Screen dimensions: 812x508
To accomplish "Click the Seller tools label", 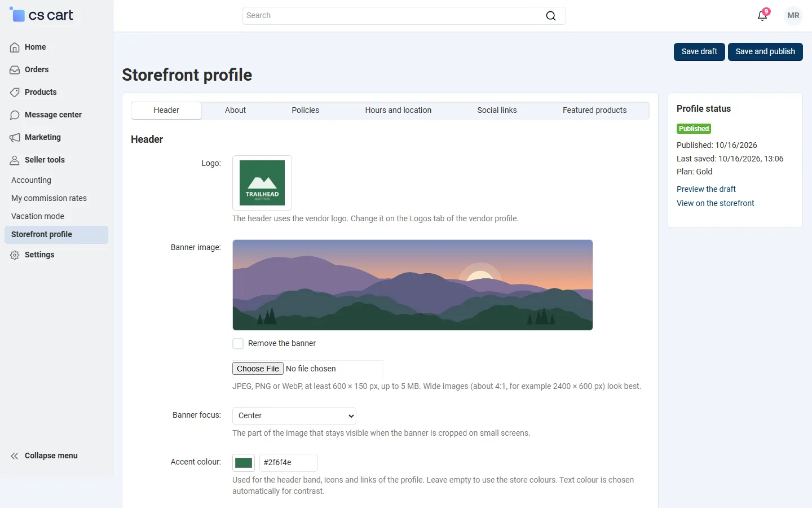I will [45, 160].
